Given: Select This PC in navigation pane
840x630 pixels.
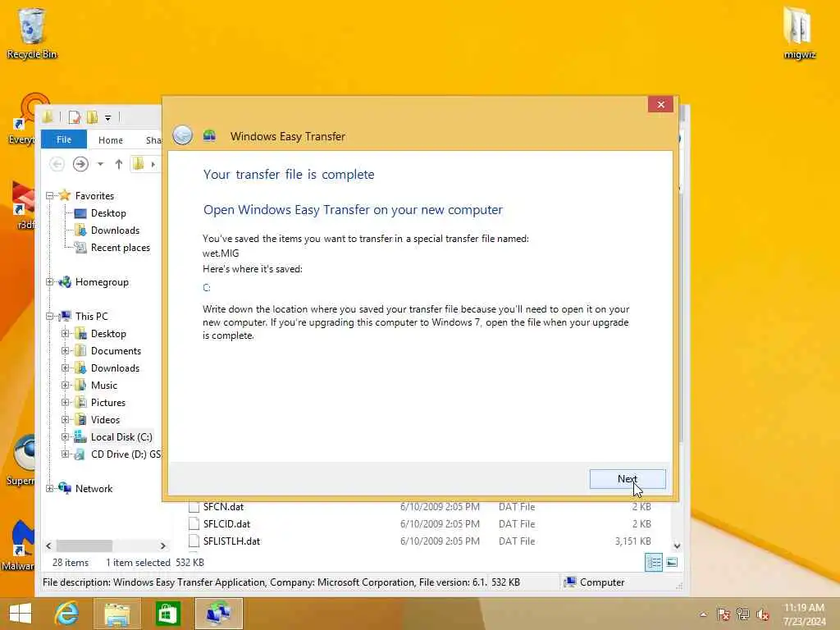Looking at the screenshot, I should [x=91, y=316].
